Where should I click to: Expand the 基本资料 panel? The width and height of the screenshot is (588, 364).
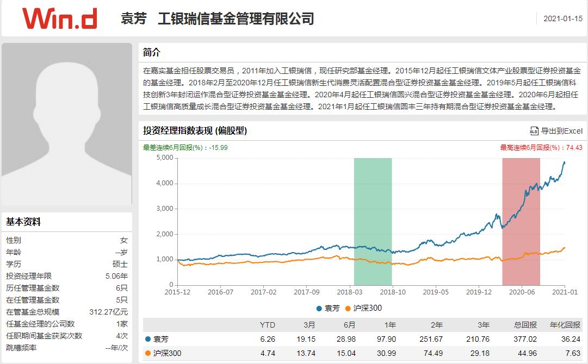tap(24, 219)
